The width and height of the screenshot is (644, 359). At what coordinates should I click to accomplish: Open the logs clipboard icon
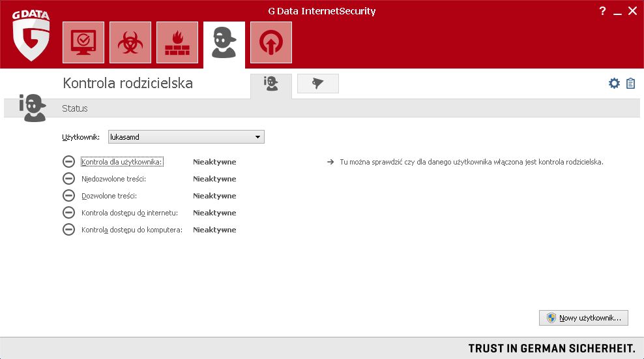630,84
